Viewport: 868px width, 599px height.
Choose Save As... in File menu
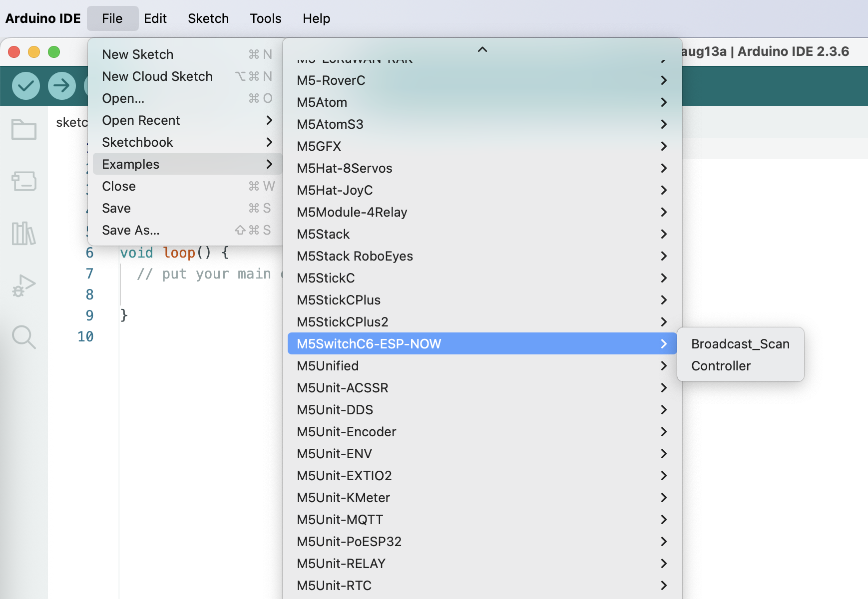click(x=187, y=230)
